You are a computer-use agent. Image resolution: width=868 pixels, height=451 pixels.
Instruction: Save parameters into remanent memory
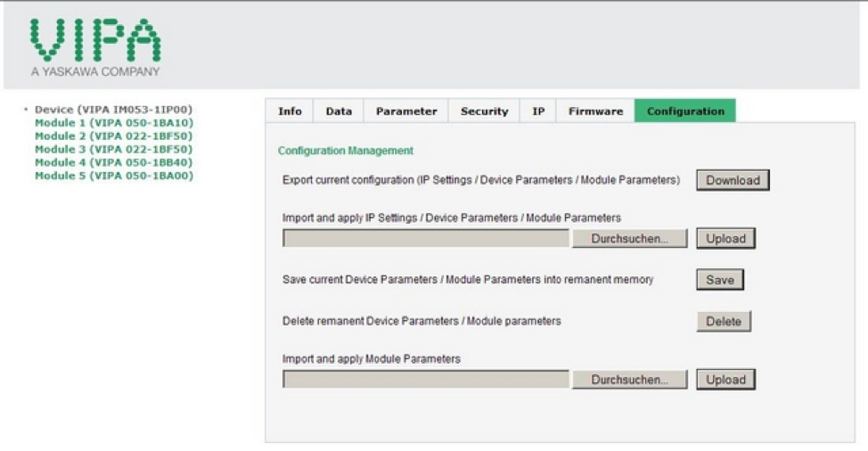tap(720, 280)
